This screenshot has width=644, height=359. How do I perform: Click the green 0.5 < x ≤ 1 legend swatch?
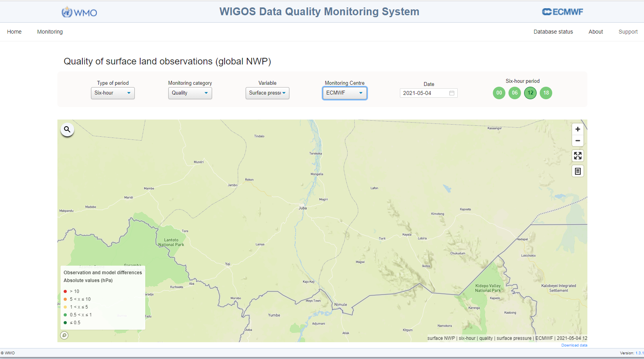pos(65,315)
